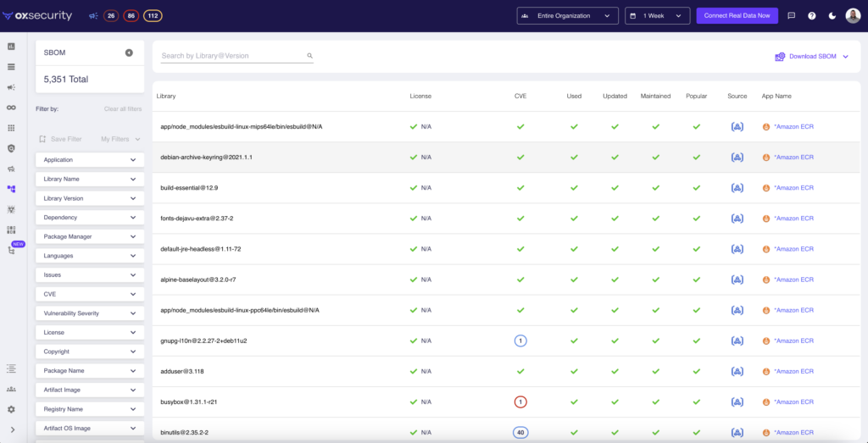
Task: Toggle dark mode moon icon
Action: (832, 15)
